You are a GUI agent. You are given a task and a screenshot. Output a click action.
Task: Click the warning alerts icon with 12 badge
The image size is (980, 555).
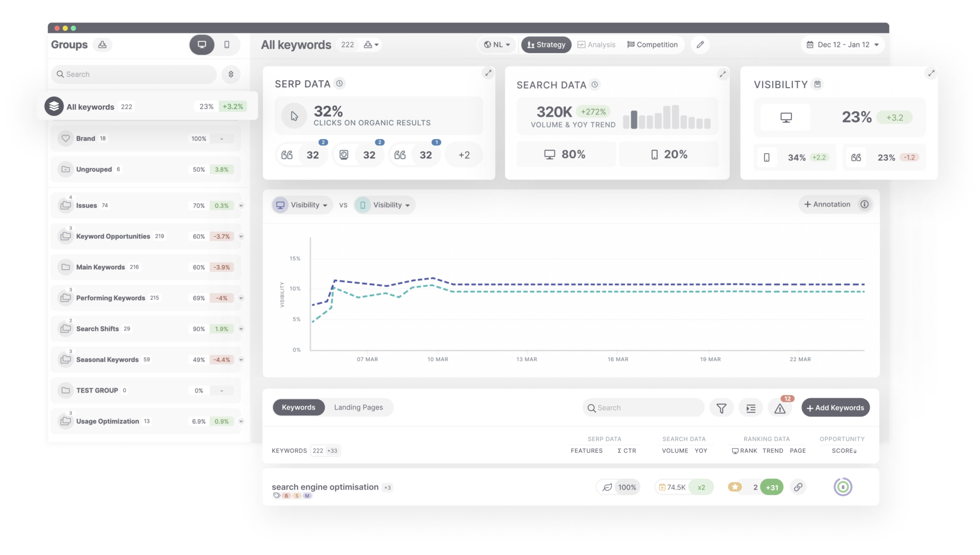[x=780, y=408]
